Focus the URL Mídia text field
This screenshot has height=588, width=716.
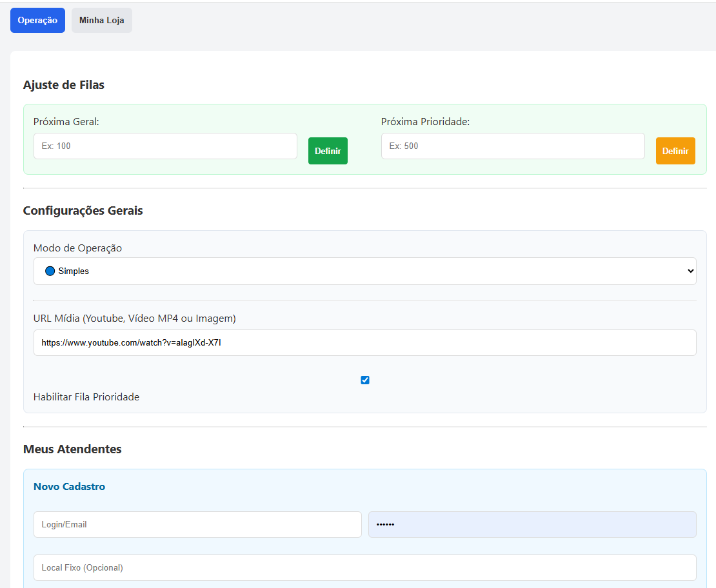coord(364,343)
